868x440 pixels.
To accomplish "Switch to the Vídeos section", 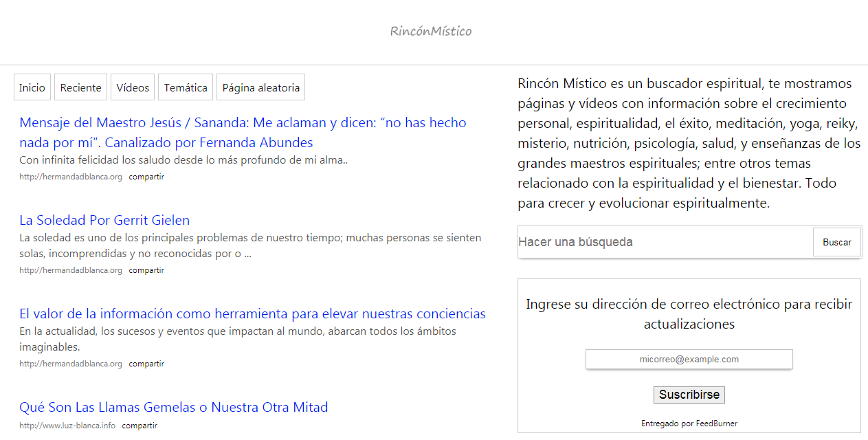I will point(133,87).
